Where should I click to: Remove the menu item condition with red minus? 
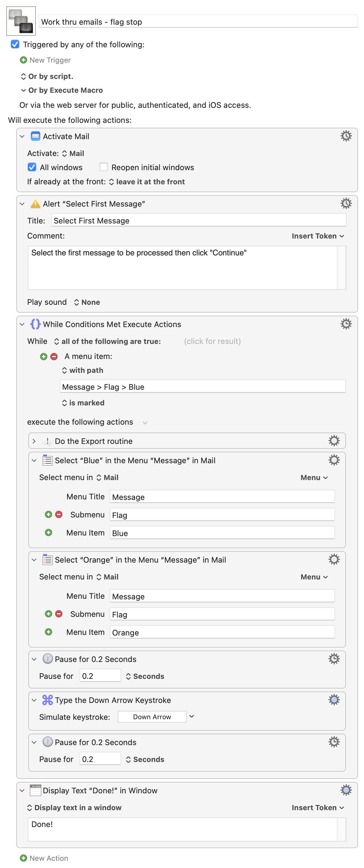[x=54, y=357]
